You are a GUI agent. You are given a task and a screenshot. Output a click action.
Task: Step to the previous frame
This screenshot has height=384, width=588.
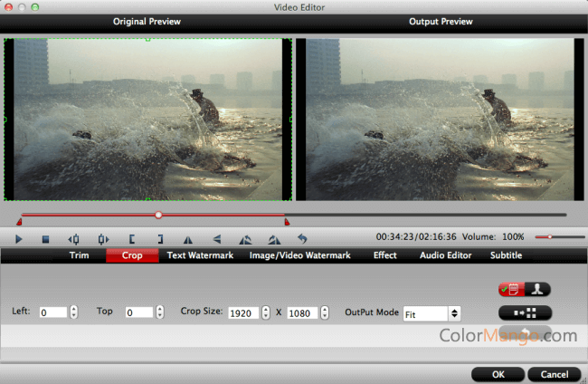(74, 239)
